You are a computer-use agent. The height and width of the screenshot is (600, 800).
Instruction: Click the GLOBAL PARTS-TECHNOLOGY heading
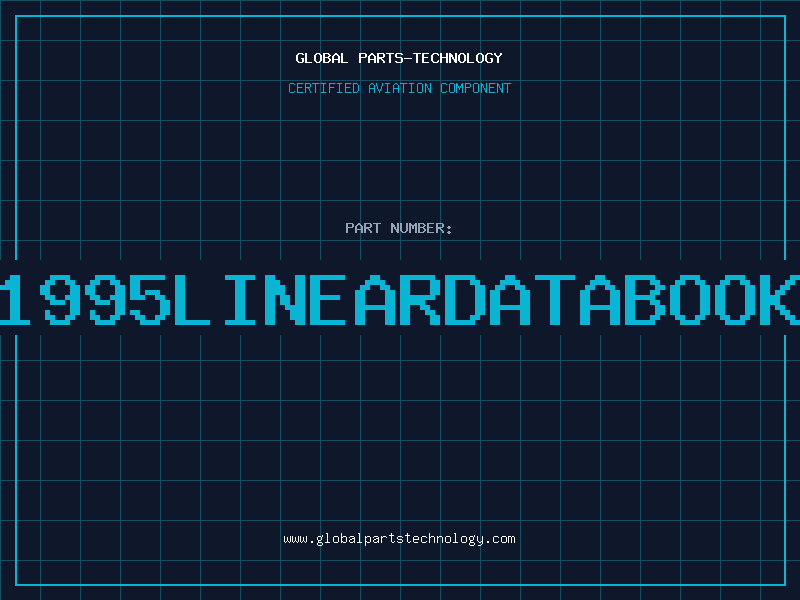coord(399,58)
